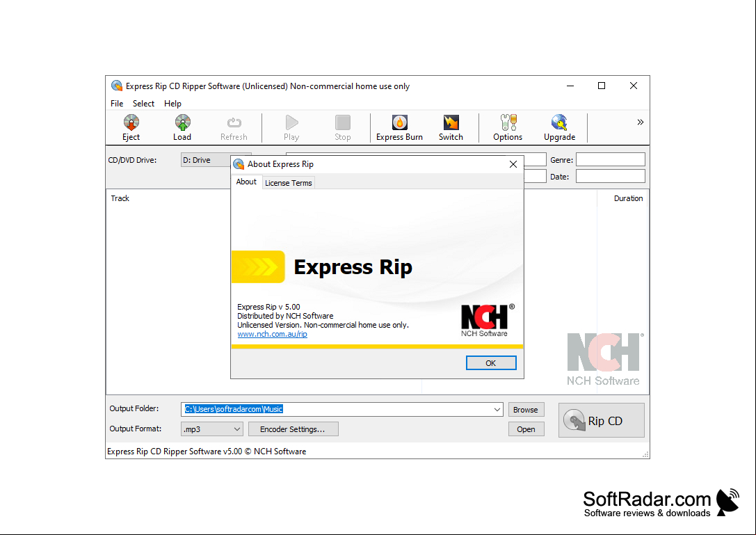The width and height of the screenshot is (756, 535).
Task: Maximize the Express Rip window
Action: (601, 86)
